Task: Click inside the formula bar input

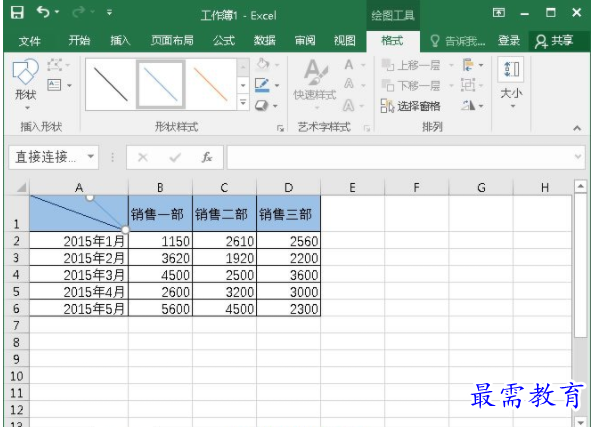Action: point(399,157)
